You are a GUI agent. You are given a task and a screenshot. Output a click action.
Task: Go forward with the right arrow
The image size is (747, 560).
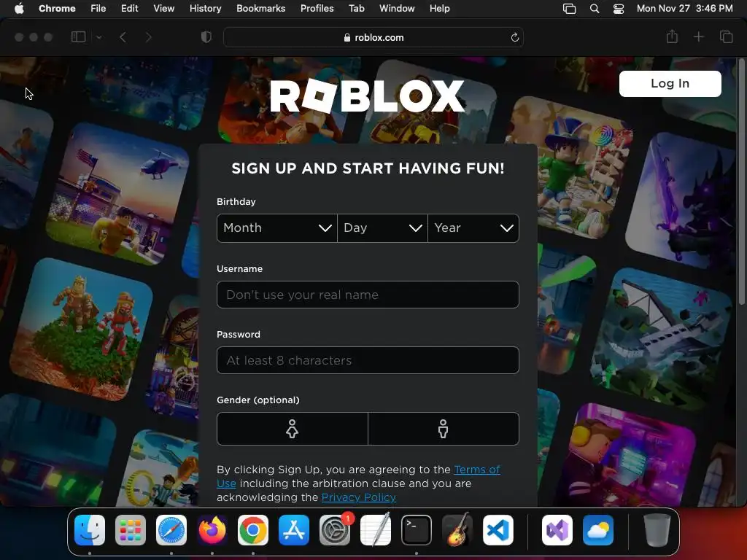pyautogui.click(x=148, y=37)
